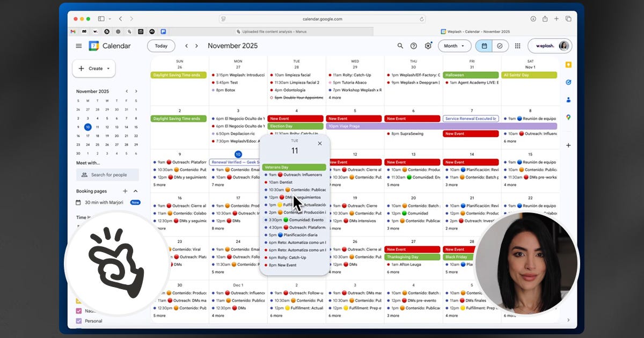
Task: Expand '4 more' on Wednesday 29
Action: point(335,98)
